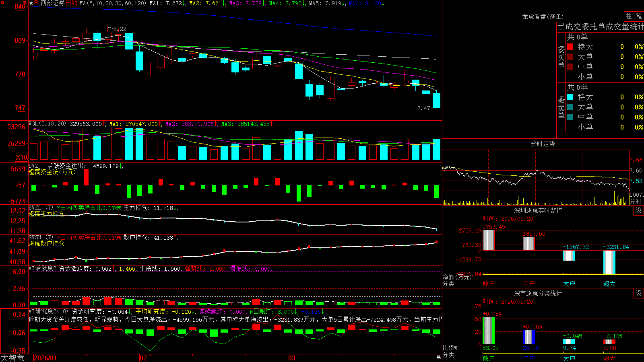Click the AI研究度2(10) indicator label
Image resolution: width=644 pixels, height=362 pixels.
tap(48, 311)
